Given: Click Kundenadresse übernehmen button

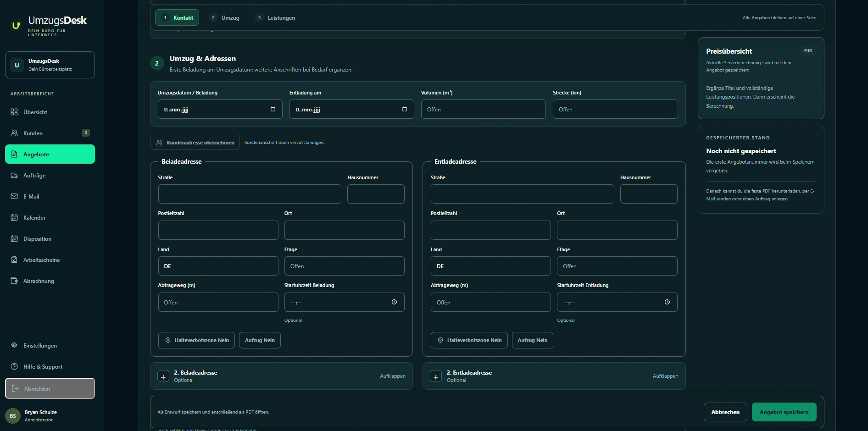Looking at the screenshot, I should pos(195,143).
